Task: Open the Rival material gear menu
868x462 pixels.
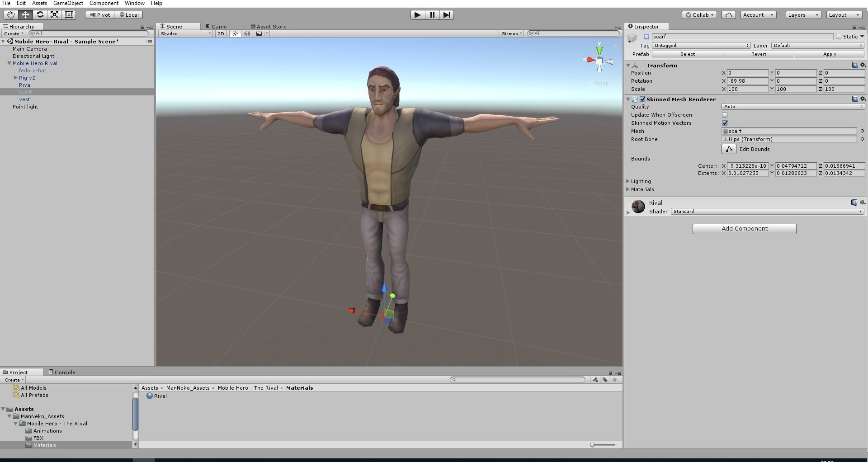Action: 863,203
